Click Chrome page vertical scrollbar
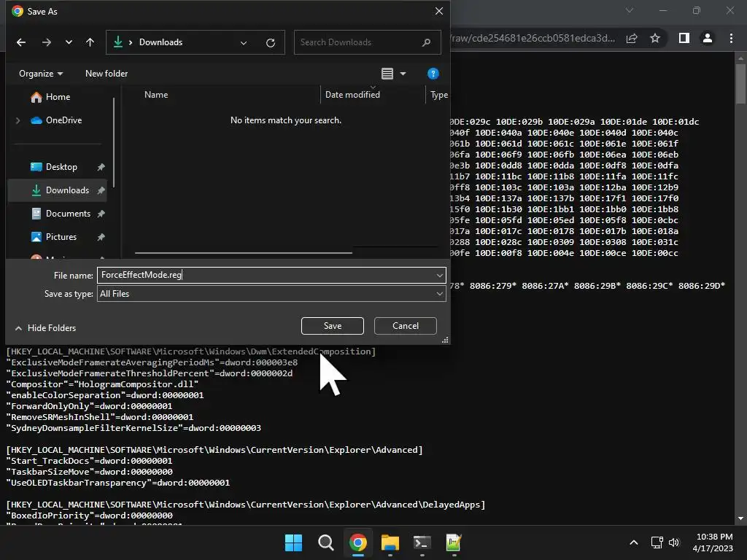The width and height of the screenshot is (747, 560). [x=740, y=84]
